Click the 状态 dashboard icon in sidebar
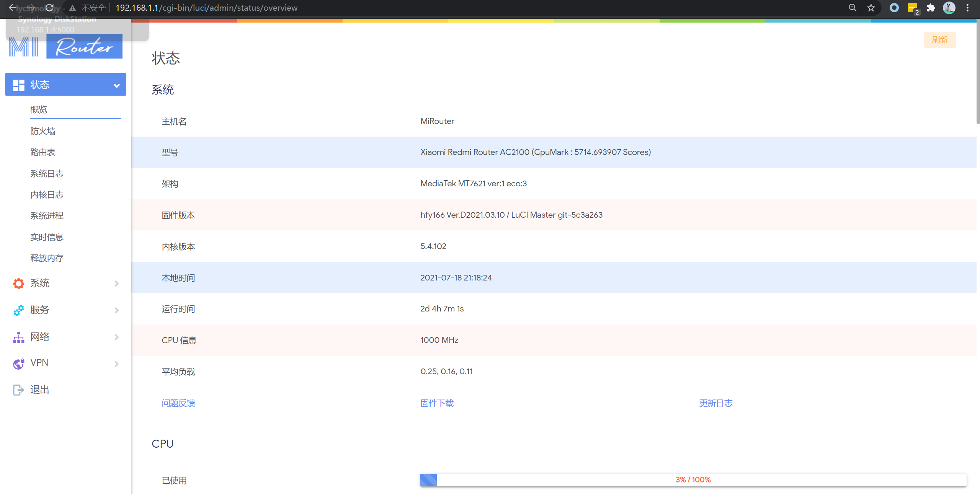Viewport: 980px width, 494px height. tap(18, 85)
